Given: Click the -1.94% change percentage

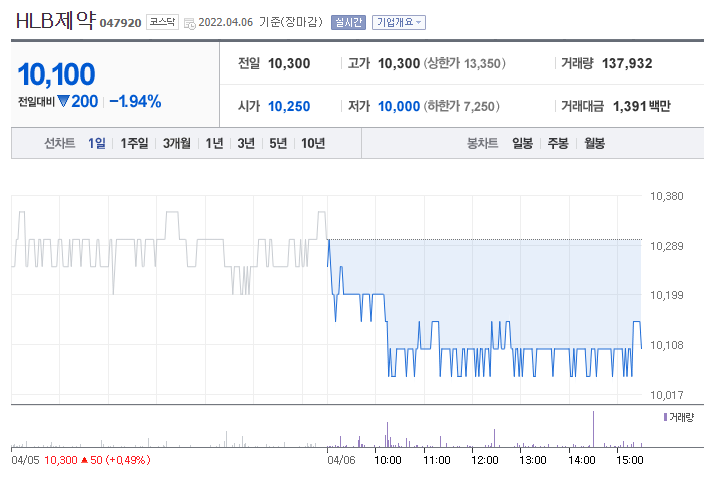Looking at the screenshot, I should pyautogui.click(x=135, y=101).
